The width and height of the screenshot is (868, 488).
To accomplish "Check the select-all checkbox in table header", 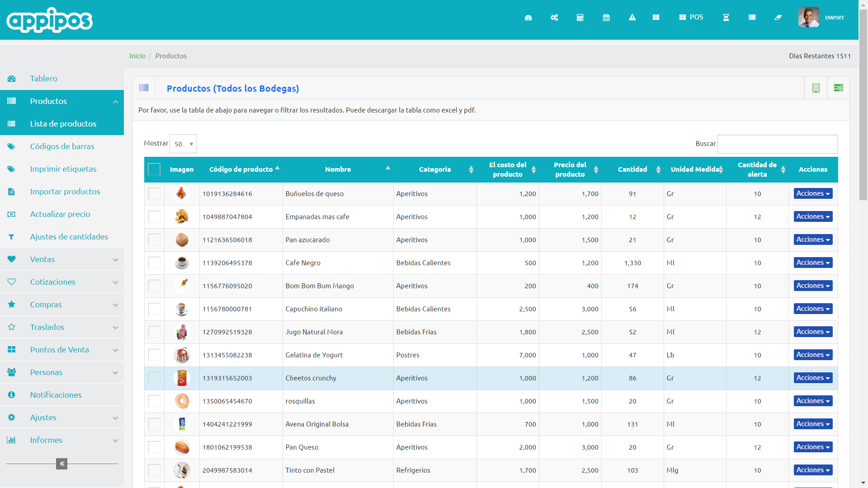I will pos(154,169).
